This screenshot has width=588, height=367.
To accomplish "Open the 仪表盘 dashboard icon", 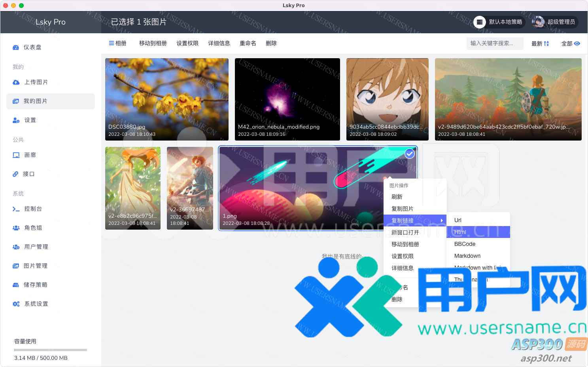I will pos(16,48).
